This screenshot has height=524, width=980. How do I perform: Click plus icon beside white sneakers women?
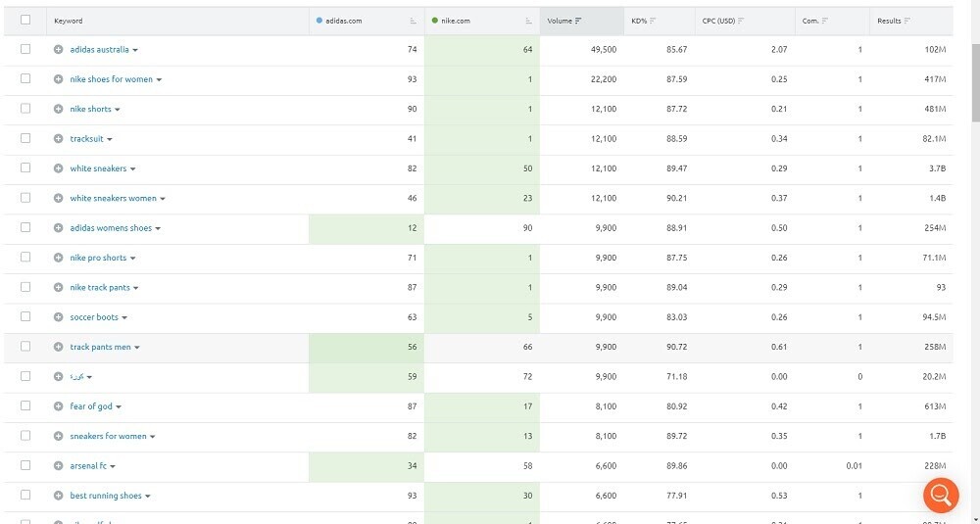(58, 198)
